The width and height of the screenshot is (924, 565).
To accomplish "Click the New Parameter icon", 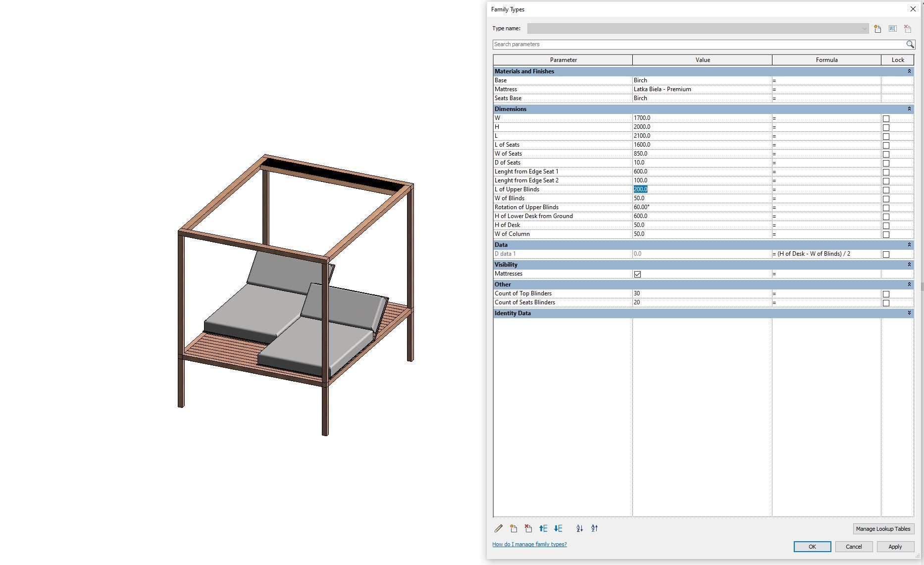I will (x=513, y=529).
